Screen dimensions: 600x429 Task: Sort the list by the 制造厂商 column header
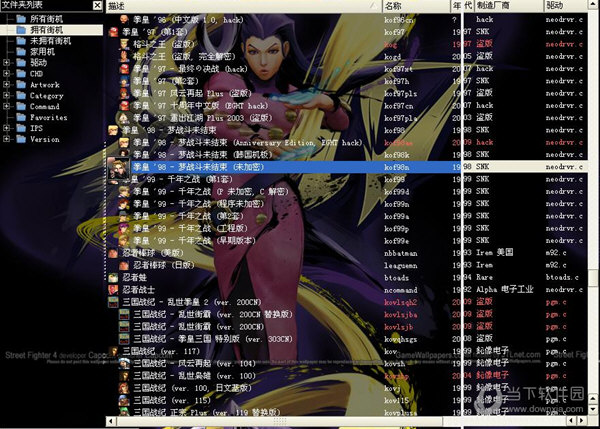point(509,6)
